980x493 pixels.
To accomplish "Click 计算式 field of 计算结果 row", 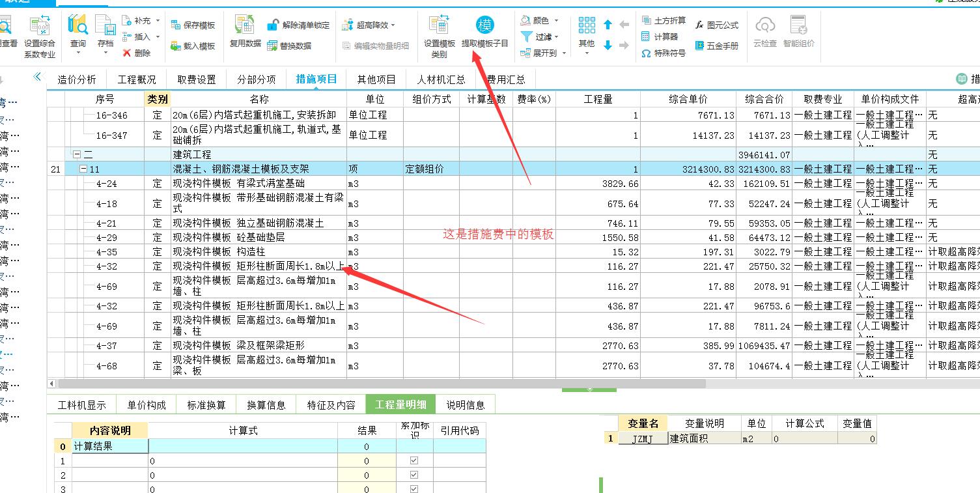I will 243,446.
